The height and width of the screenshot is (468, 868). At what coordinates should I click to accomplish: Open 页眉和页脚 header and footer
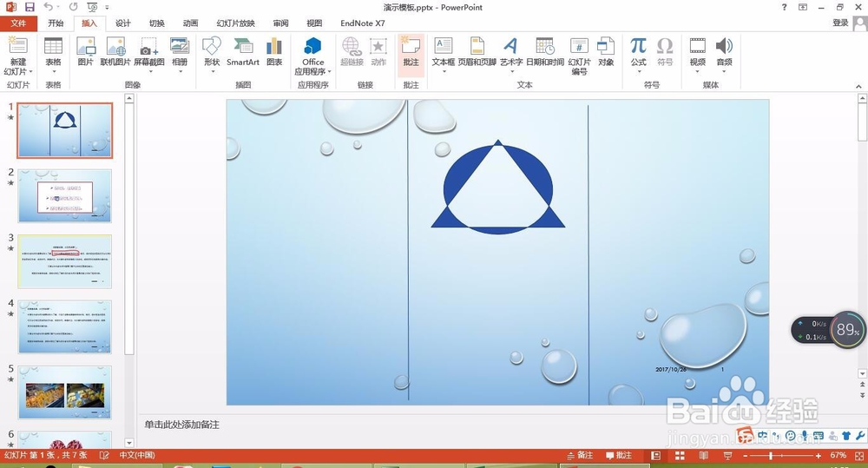pyautogui.click(x=477, y=46)
